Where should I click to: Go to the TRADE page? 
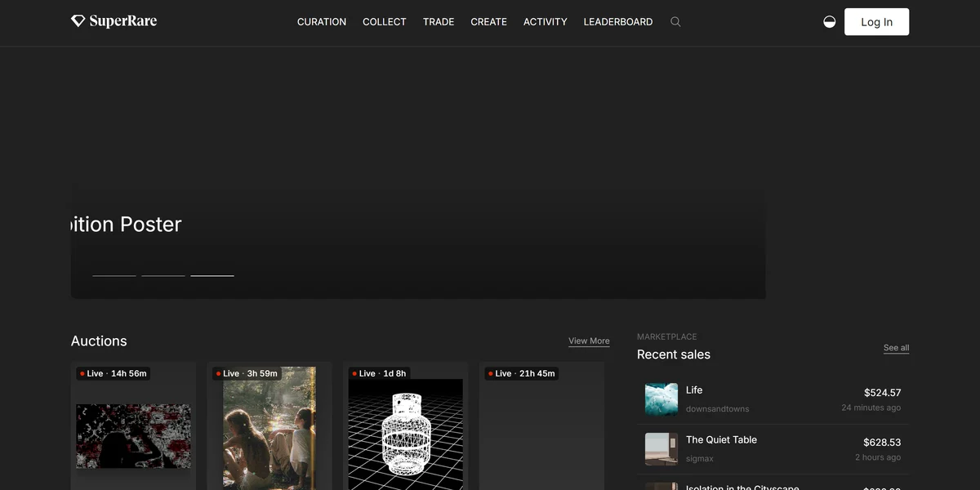pyautogui.click(x=439, y=22)
